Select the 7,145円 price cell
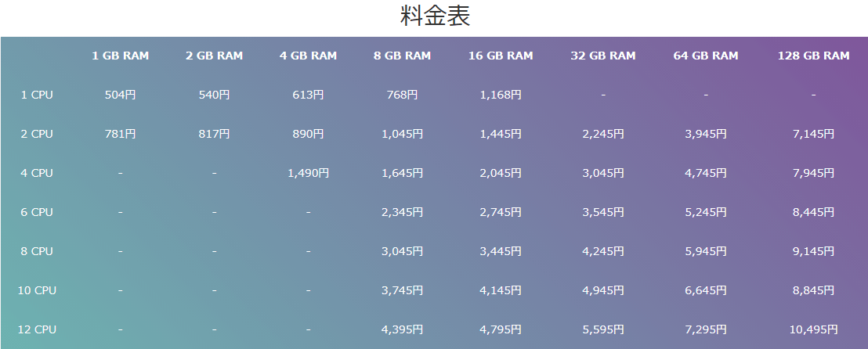868x349 pixels. pyautogui.click(x=813, y=134)
